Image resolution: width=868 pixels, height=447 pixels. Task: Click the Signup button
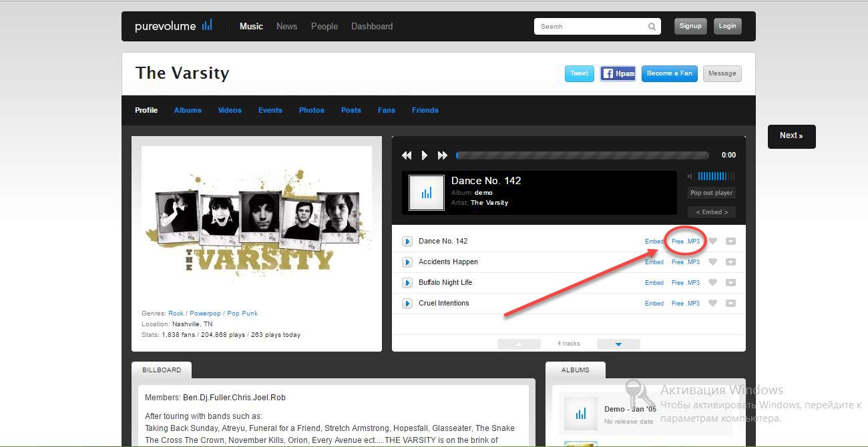pyautogui.click(x=690, y=26)
